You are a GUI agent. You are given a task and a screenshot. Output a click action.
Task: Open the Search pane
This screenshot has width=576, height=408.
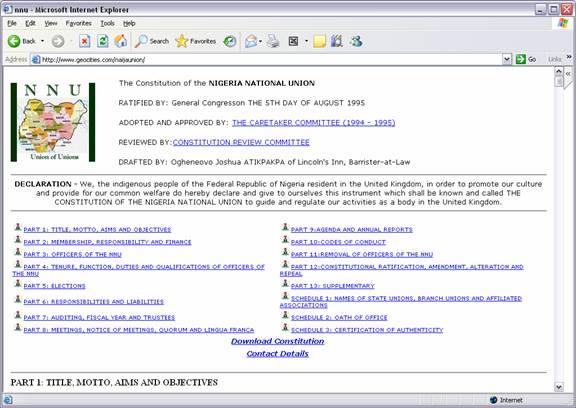point(152,41)
